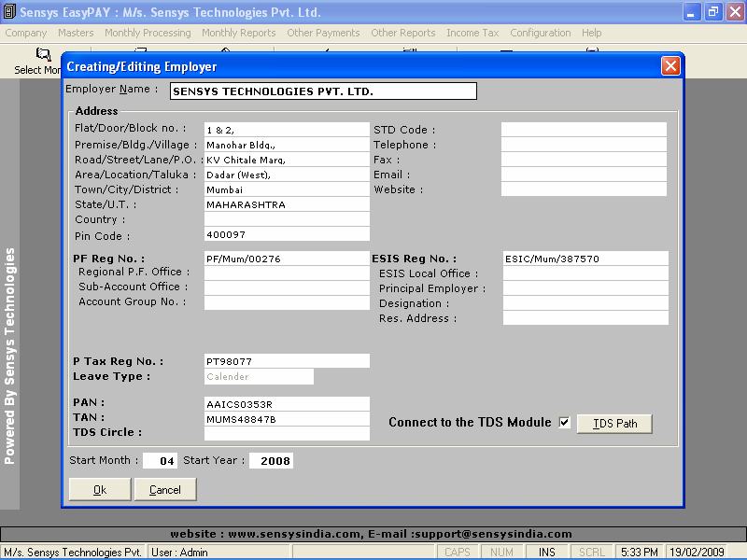Screen dimensions: 747x560
Task: Open the Monthly Processing menu
Action: point(148,33)
